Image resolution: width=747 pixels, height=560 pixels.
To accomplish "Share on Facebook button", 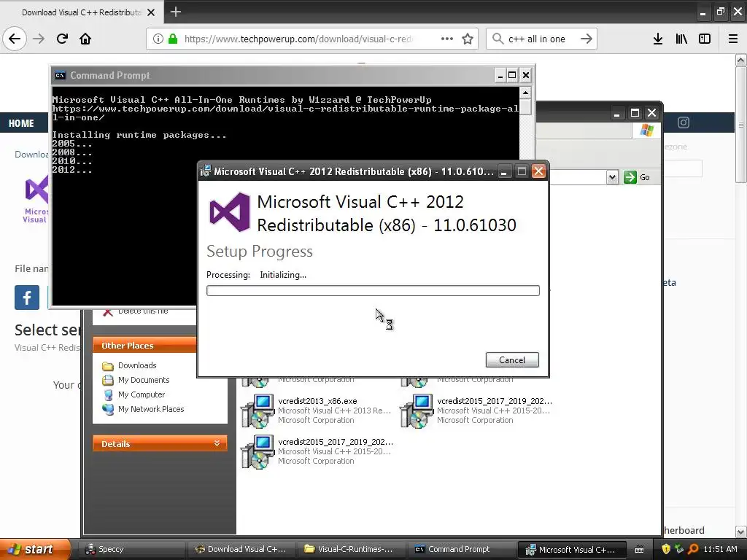I will click(x=27, y=297).
